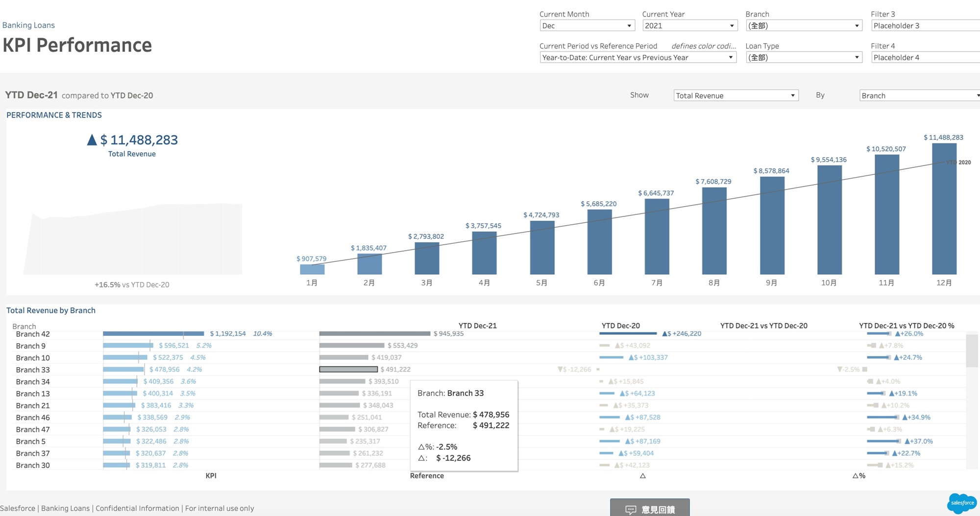980x516 pixels.
Task: Click Branch 42 up-triangle delta +246,220
Action: coord(664,334)
